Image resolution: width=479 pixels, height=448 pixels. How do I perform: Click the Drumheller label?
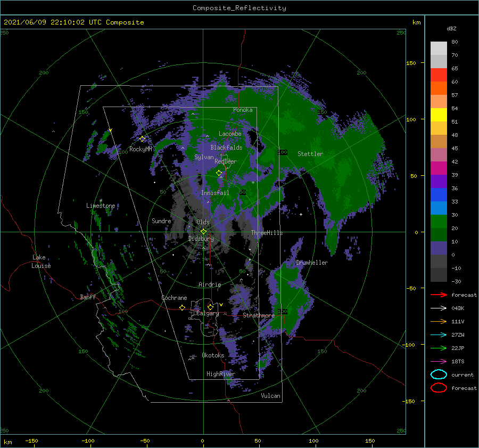(x=312, y=263)
